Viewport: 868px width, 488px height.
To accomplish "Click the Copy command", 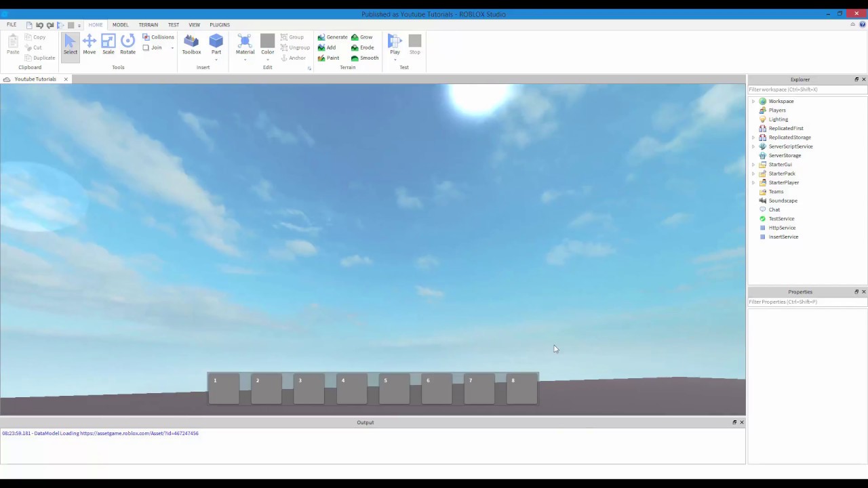I will (x=35, y=37).
